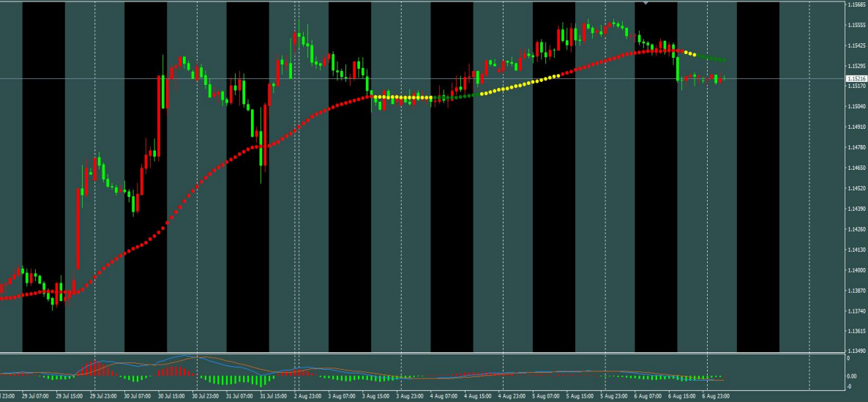
Task: Click the 1.14260 price scale label
Action: 856,229
